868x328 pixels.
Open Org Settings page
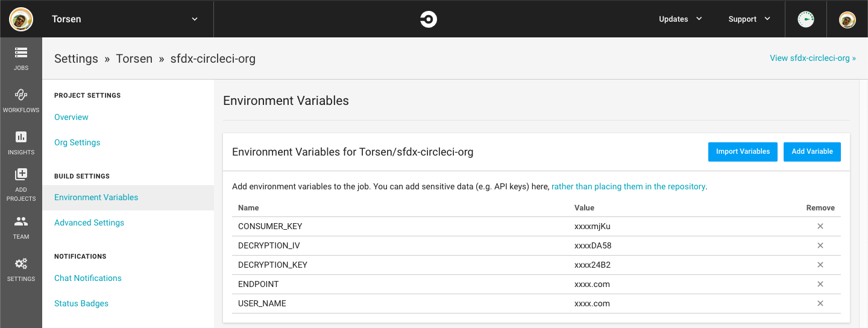click(x=77, y=142)
